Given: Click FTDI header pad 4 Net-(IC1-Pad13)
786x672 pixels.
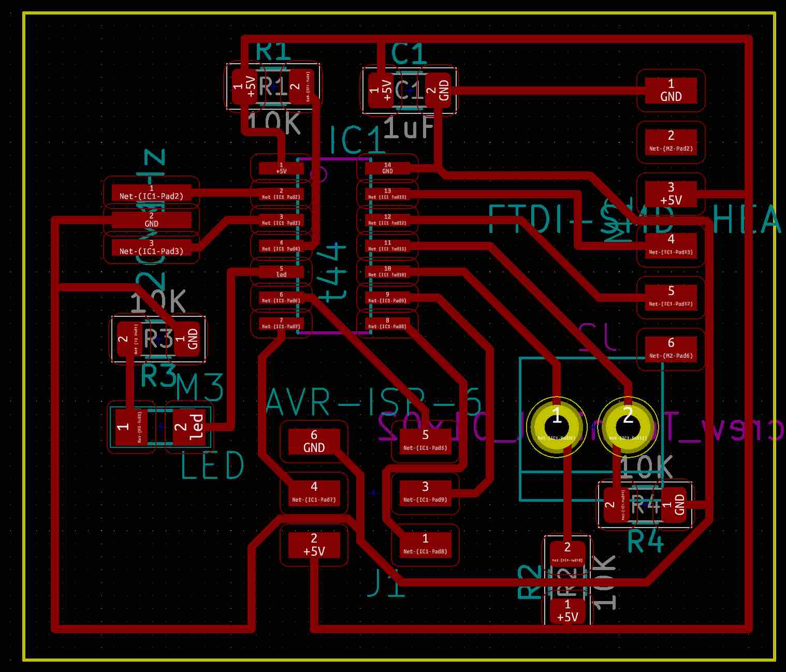Looking at the screenshot, I should point(671,245).
